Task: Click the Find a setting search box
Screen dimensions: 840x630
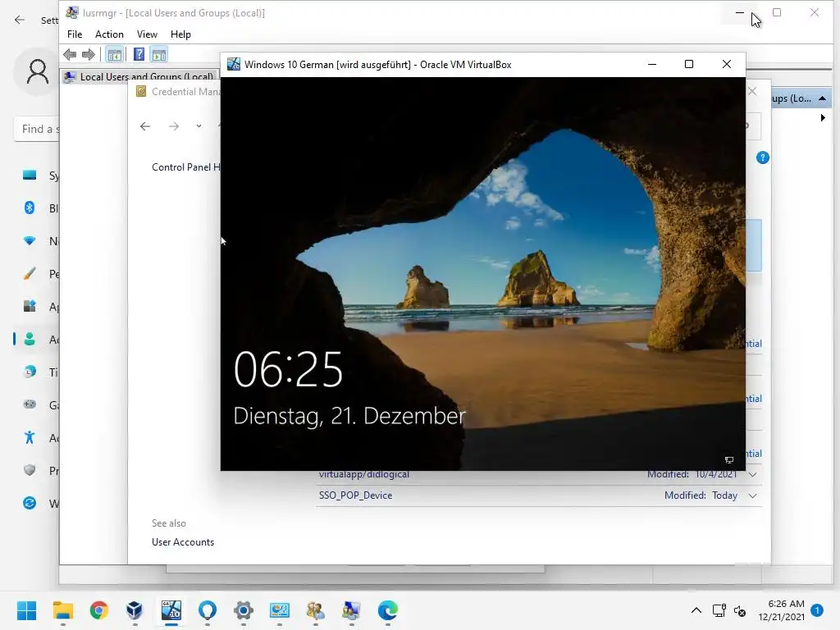Action: (x=36, y=129)
